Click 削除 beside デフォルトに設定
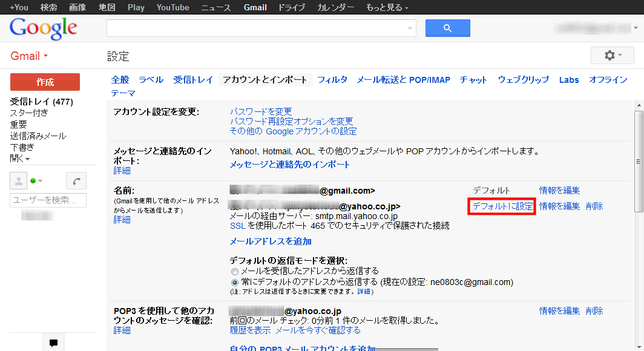644x351 pixels. point(594,206)
